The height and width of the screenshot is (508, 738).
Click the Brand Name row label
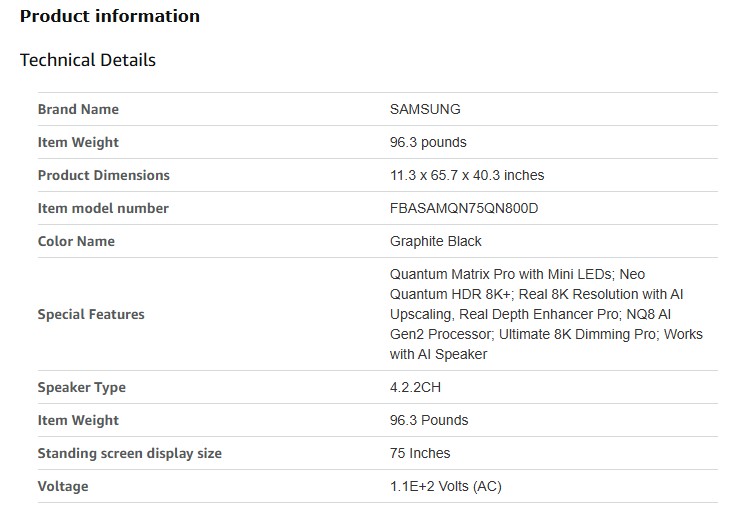click(78, 109)
